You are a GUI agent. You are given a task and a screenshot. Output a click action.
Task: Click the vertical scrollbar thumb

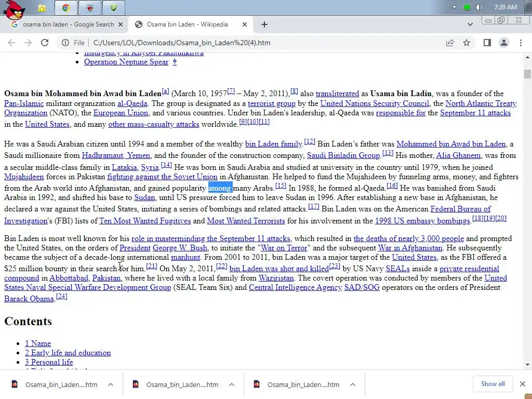527,74
